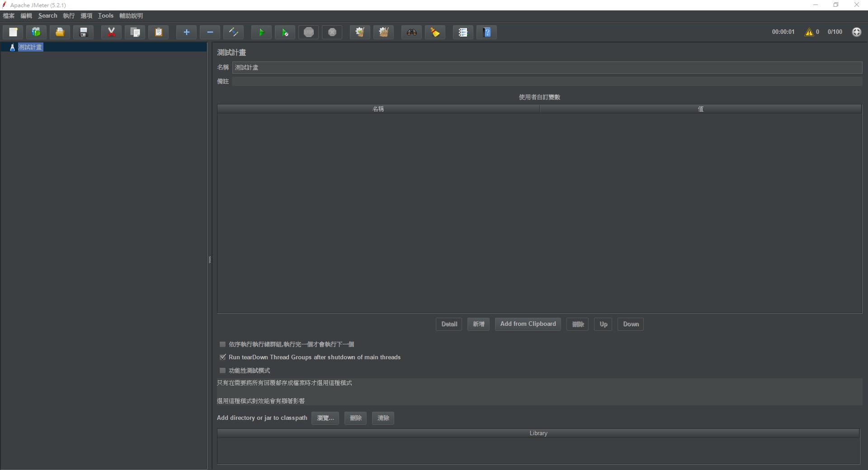This screenshot has width=868, height=470.
Task: Toggle the Run tearDown Thread Groups checkbox
Action: 223,357
